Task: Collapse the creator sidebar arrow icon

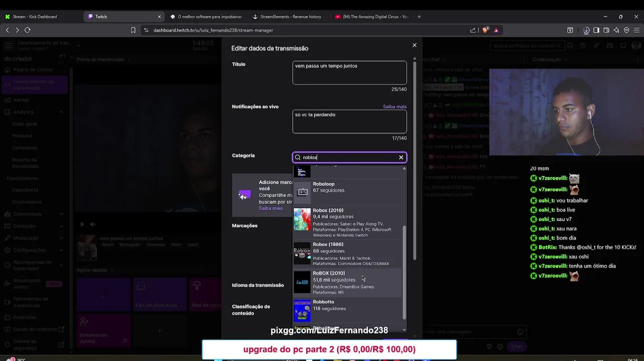Action: (x=62, y=56)
